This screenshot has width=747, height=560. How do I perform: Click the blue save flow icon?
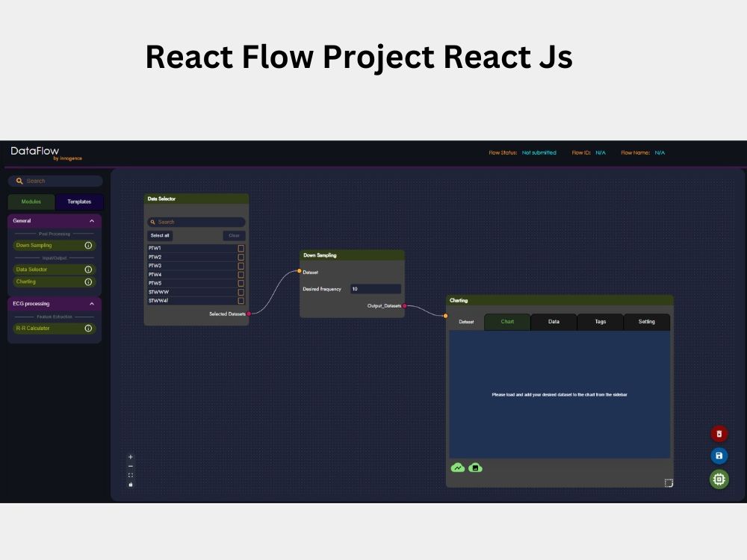718,455
